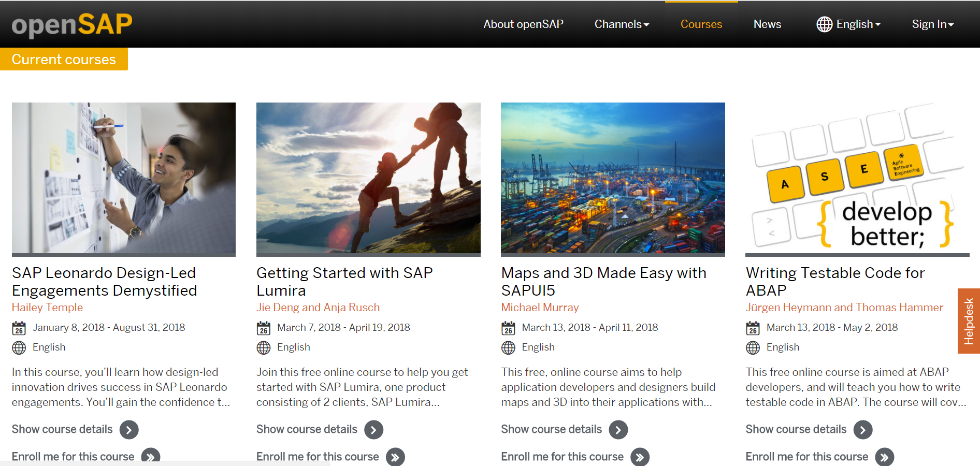Image resolution: width=980 pixels, height=466 pixels.
Task: Click double-arrow enroll icon for ABAP course
Action: coord(884,457)
